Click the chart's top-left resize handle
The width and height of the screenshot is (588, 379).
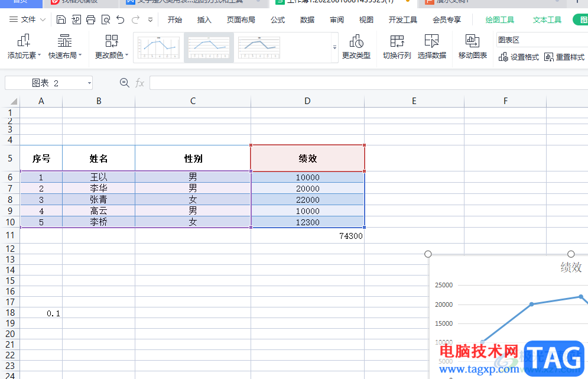[x=428, y=254]
